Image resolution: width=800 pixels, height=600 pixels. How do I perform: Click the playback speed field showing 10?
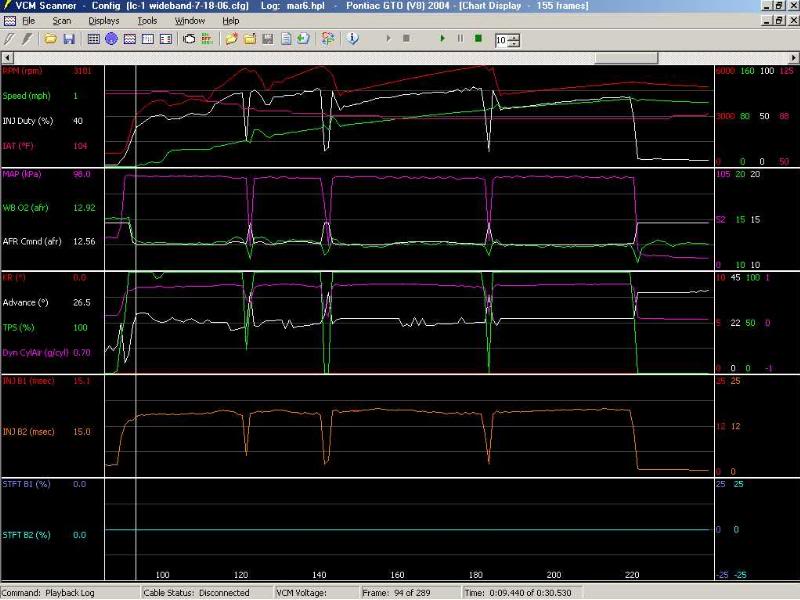tap(500, 40)
